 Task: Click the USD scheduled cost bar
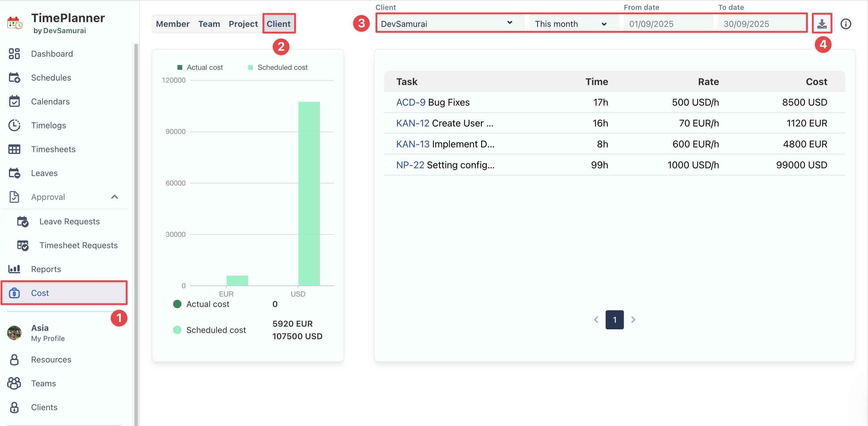click(309, 193)
